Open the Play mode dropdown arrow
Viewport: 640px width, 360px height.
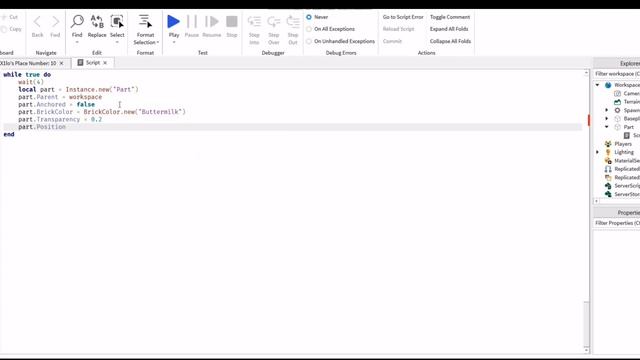coord(174,42)
